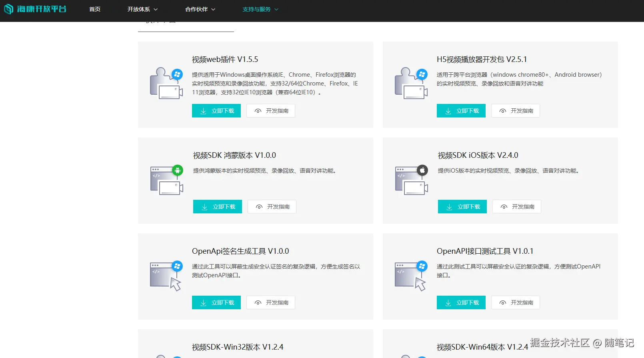Click download arrow icon for 视频web插件
The width and height of the screenshot is (644, 358).
(x=203, y=111)
